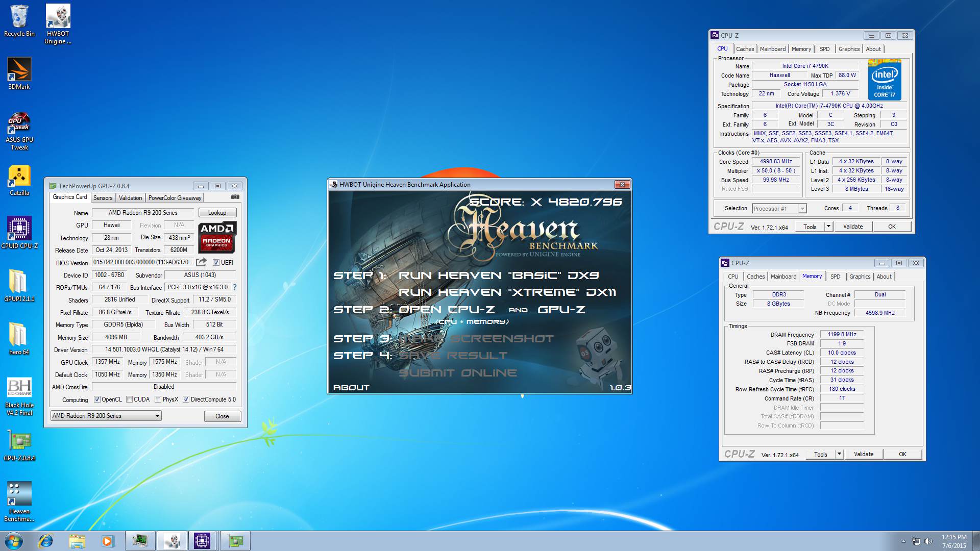Open the GPUPI 2.1.1 folder
The height and width of the screenshot is (551, 980).
tap(19, 285)
